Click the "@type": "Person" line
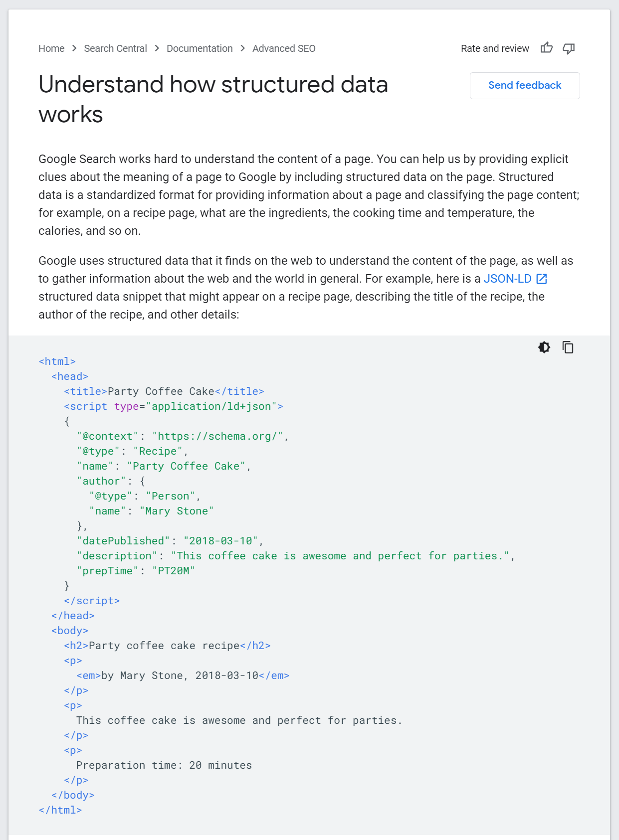The image size is (619, 840). coord(145,496)
